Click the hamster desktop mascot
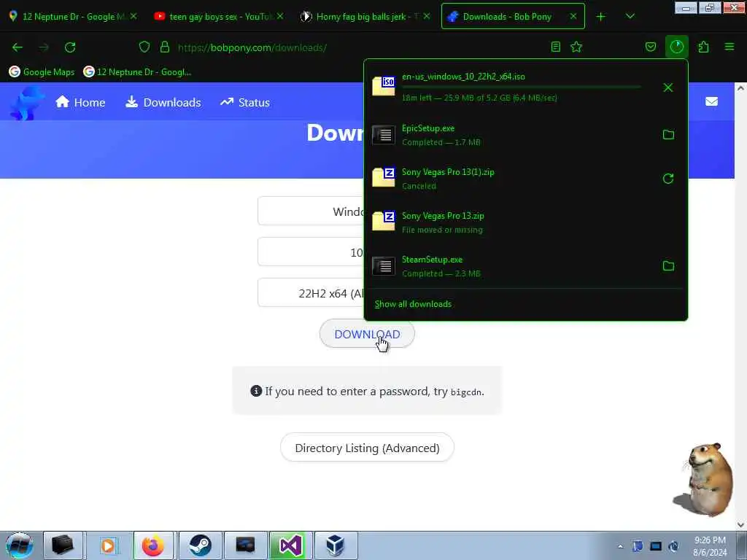The image size is (747, 560). pyautogui.click(x=704, y=479)
